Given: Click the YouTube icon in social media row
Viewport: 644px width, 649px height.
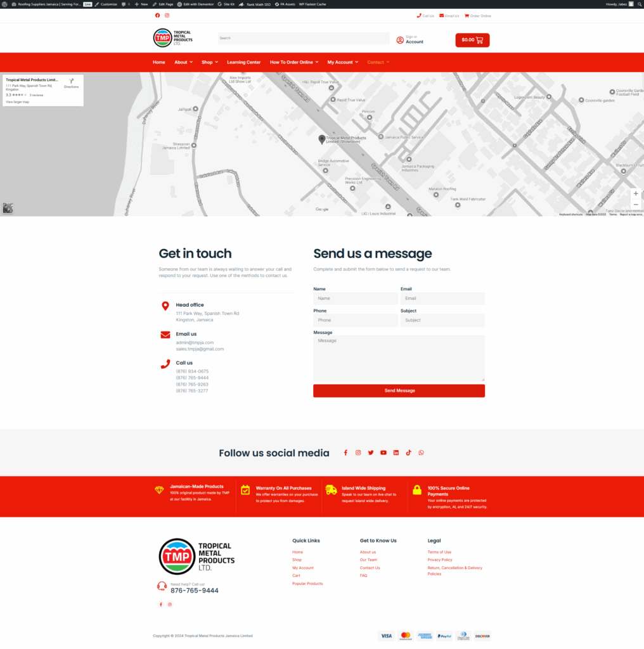Looking at the screenshot, I should pos(383,453).
